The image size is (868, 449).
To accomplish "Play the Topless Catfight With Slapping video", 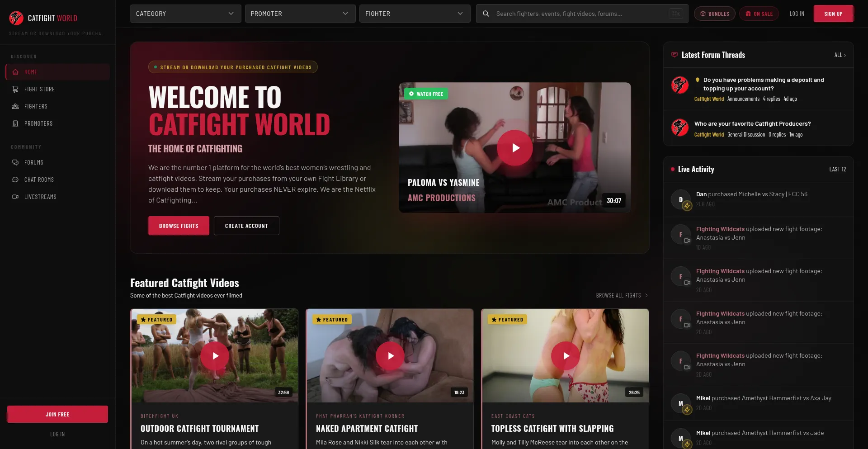I will 566,356.
